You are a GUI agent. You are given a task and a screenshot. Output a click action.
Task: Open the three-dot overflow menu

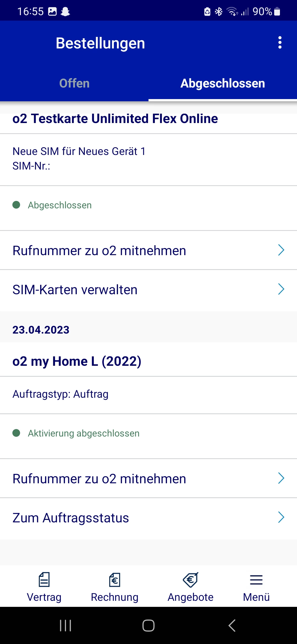tap(280, 43)
